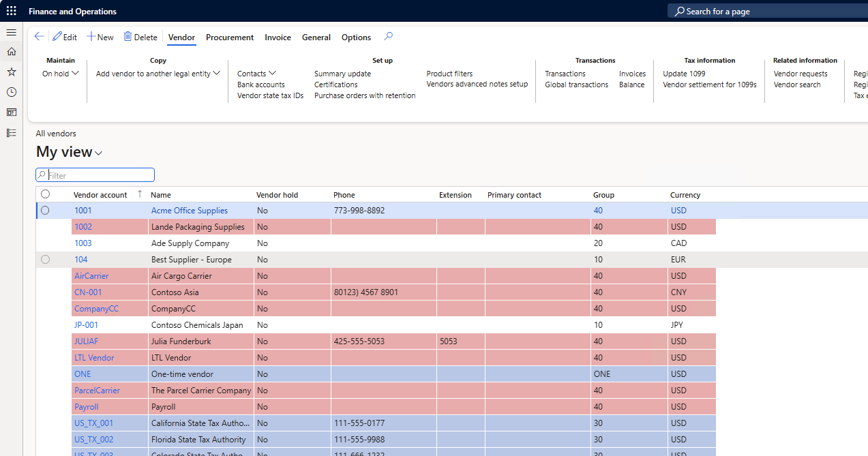Go to Home in the sidebar
Image resolution: width=868 pixels, height=456 pixels.
(11, 52)
